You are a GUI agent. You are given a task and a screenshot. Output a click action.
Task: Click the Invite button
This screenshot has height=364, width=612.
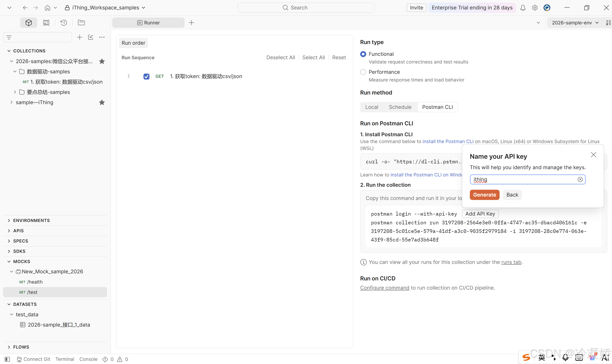pyautogui.click(x=416, y=8)
